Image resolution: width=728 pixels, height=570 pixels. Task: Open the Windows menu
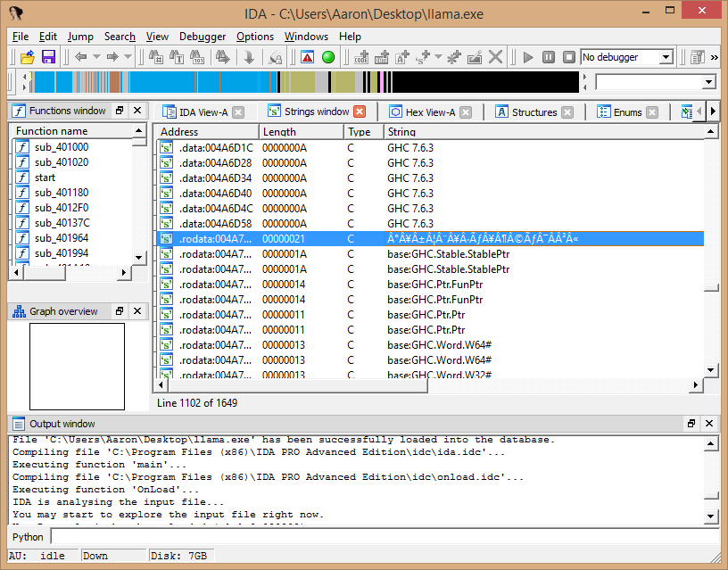pos(306,37)
